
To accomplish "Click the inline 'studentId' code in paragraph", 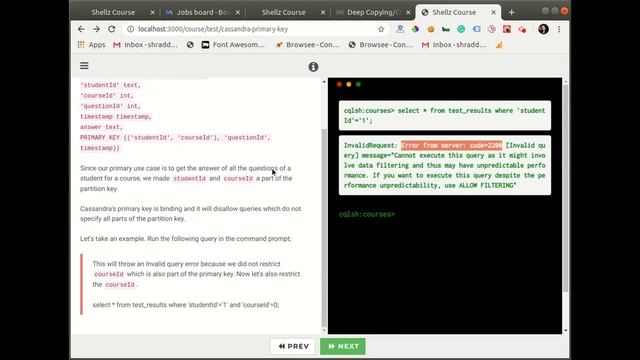I will click(x=189, y=178).
